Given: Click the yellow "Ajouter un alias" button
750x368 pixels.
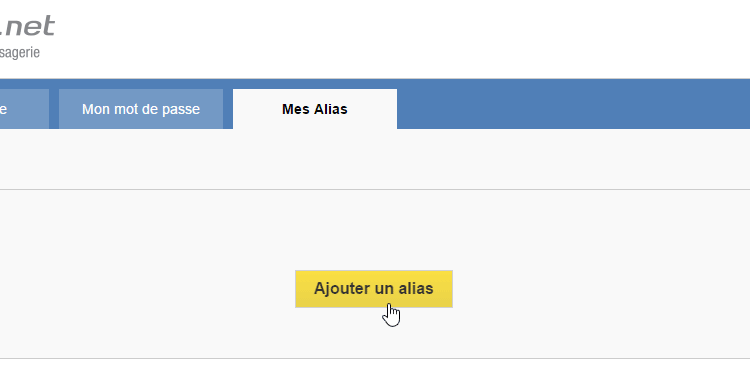Looking at the screenshot, I should point(374,289).
